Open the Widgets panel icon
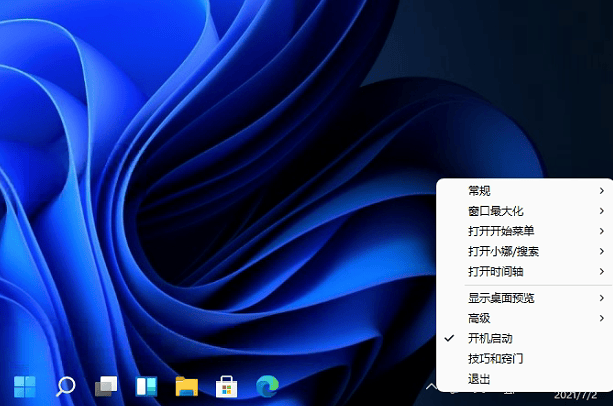The height and width of the screenshot is (406, 613). click(146, 386)
